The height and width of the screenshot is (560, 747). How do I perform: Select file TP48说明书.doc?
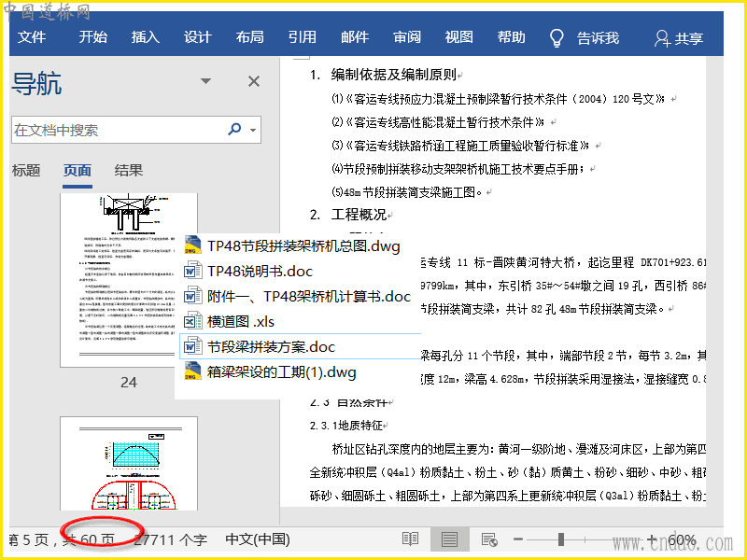click(x=261, y=271)
